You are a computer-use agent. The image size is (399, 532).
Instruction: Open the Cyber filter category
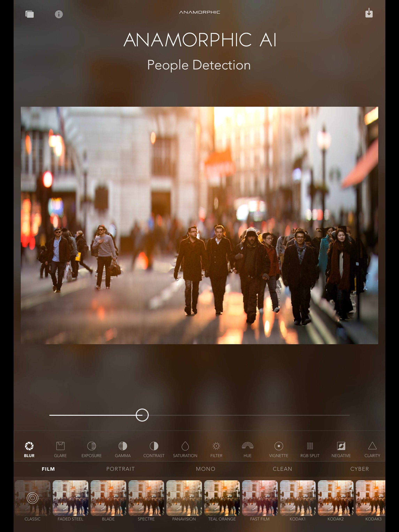click(x=359, y=469)
